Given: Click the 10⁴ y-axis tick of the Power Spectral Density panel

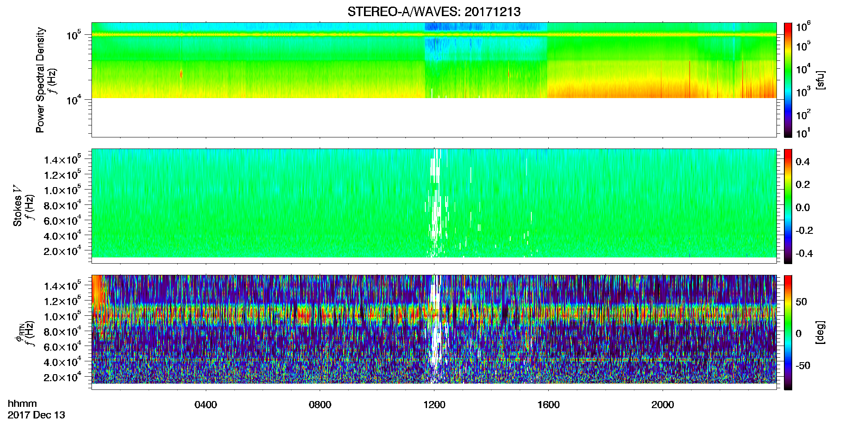Looking at the screenshot, I should tap(74, 100).
